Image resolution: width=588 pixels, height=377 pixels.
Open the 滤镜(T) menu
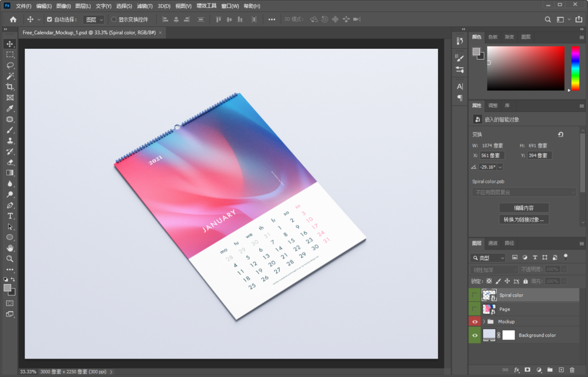pos(145,6)
